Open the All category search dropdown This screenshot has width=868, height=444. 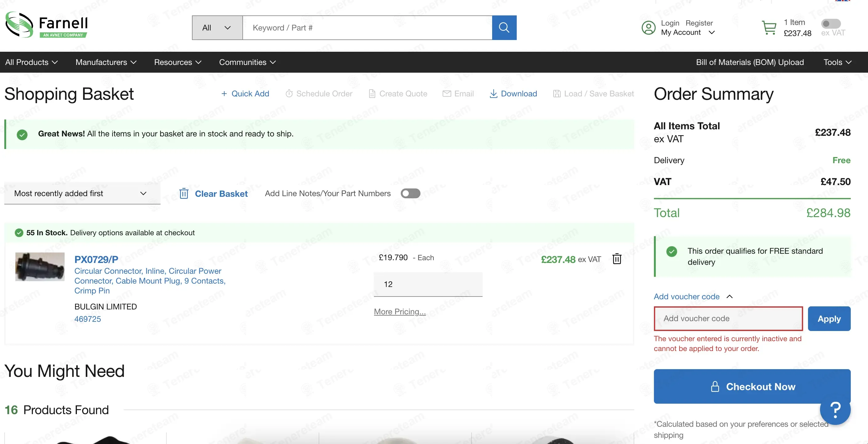pyautogui.click(x=217, y=28)
